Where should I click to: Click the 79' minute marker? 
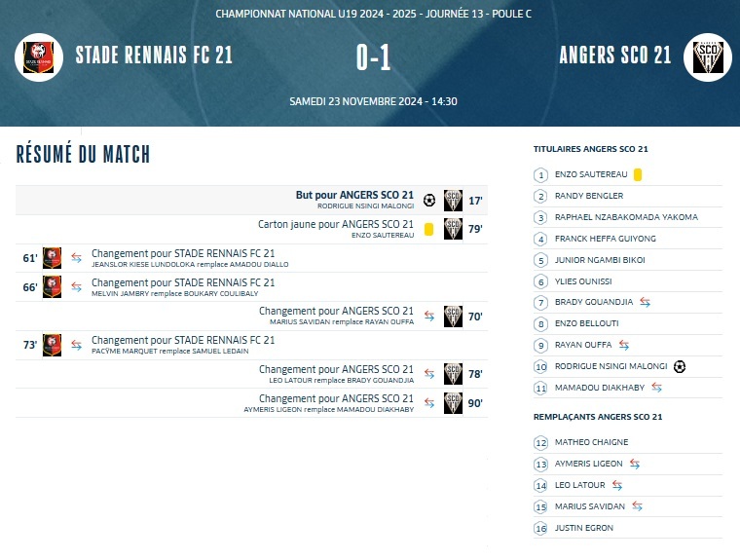point(475,229)
